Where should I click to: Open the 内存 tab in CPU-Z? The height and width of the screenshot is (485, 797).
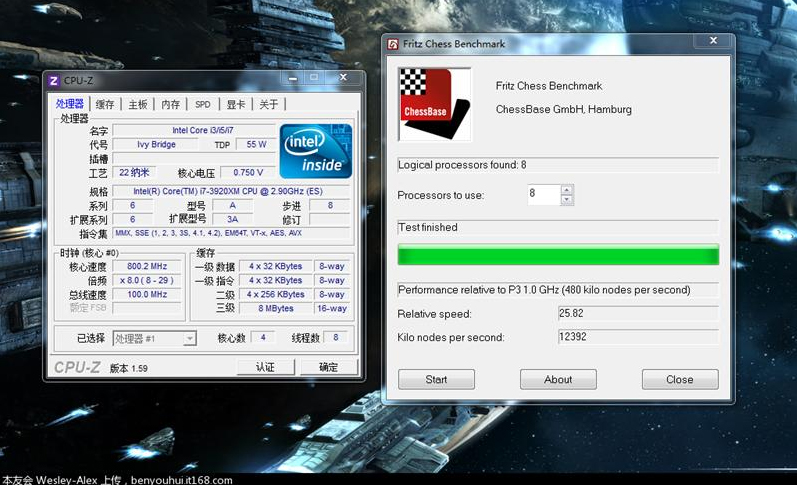pos(170,104)
